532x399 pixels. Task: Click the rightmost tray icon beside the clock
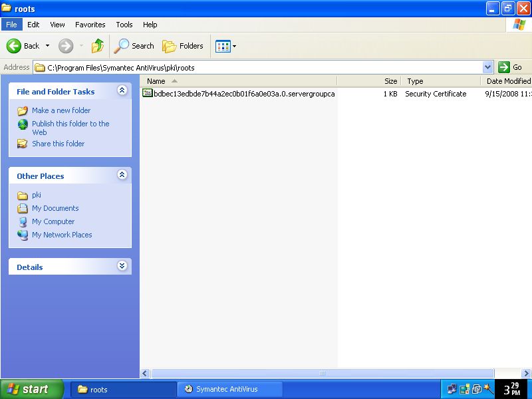click(488, 389)
